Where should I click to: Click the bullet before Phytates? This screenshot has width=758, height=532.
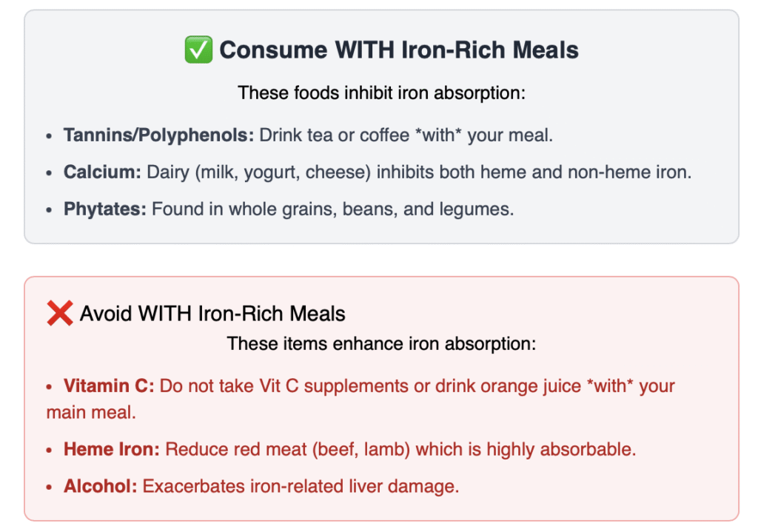tap(50, 211)
